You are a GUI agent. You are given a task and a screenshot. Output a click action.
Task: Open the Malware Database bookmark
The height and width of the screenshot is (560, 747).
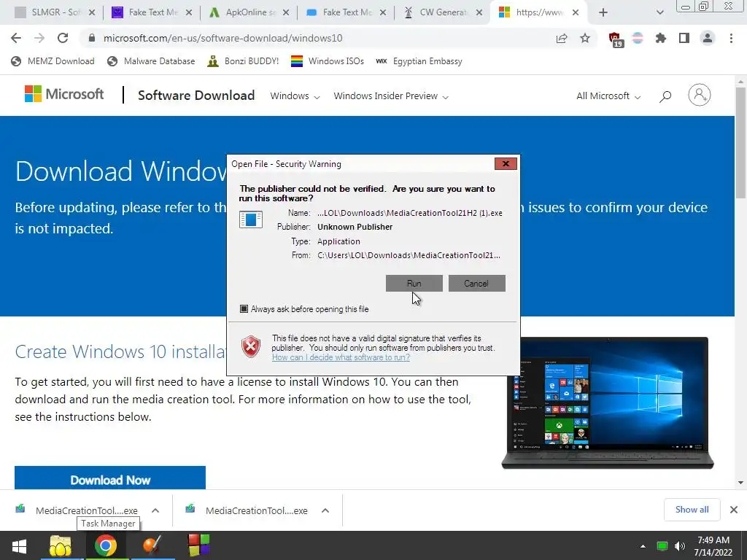tap(151, 61)
